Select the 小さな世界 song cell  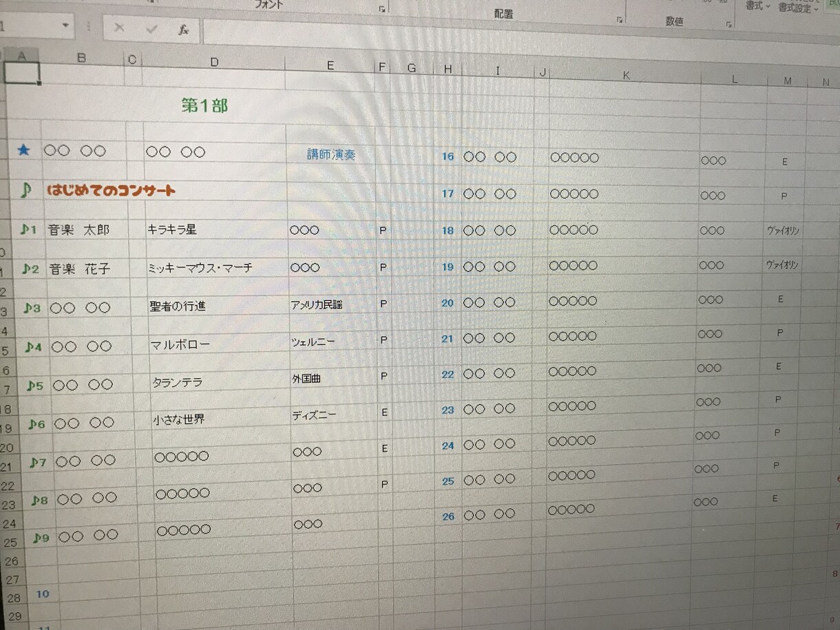coord(179,419)
